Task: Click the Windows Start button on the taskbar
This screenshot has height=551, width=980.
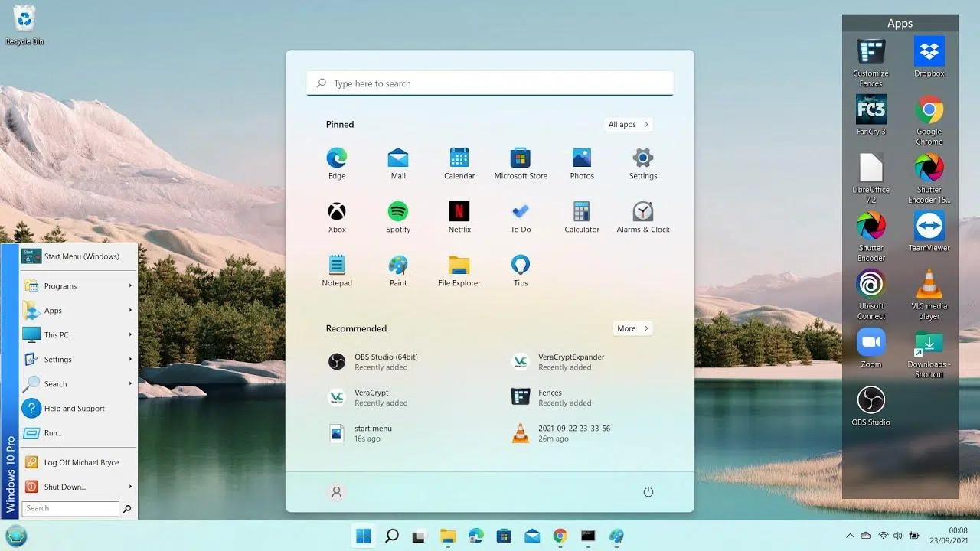Action: pos(364,536)
